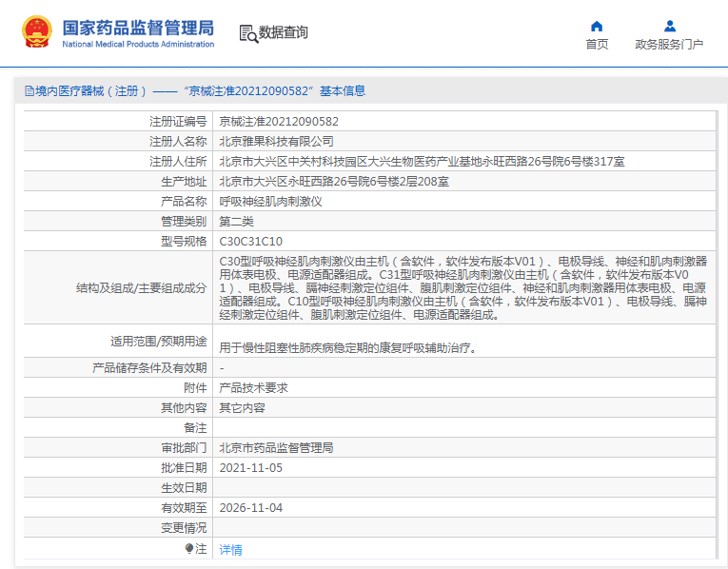This screenshot has height=569, width=728.
Task: Open 首页 home link
Action: pyautogui.click(x=597, y=44)
